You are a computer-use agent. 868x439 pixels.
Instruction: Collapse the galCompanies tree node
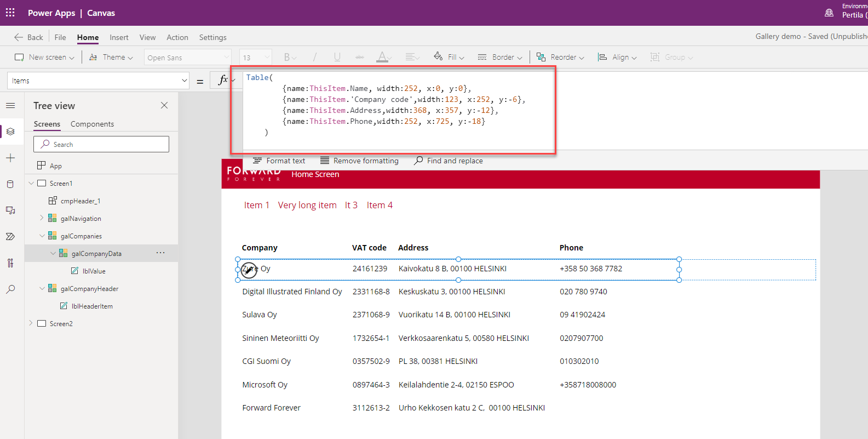(x=42, y=236)
